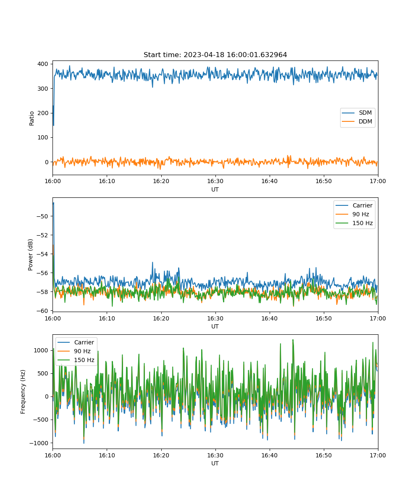
Task: Click the "16:10" tick under the Ratio plot
Action: (107, 181)
